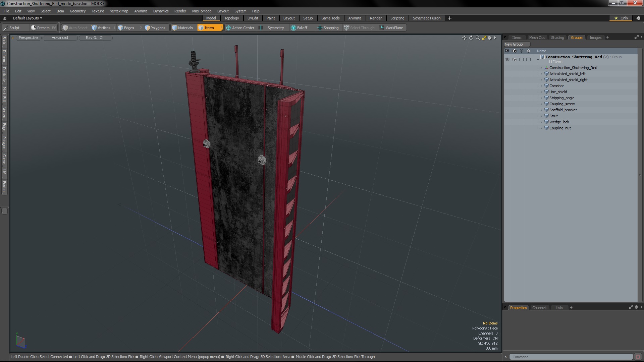Viewport: 644px width, 362px height.
Task: Click the New Group button
Action: [x=515, y=44]
